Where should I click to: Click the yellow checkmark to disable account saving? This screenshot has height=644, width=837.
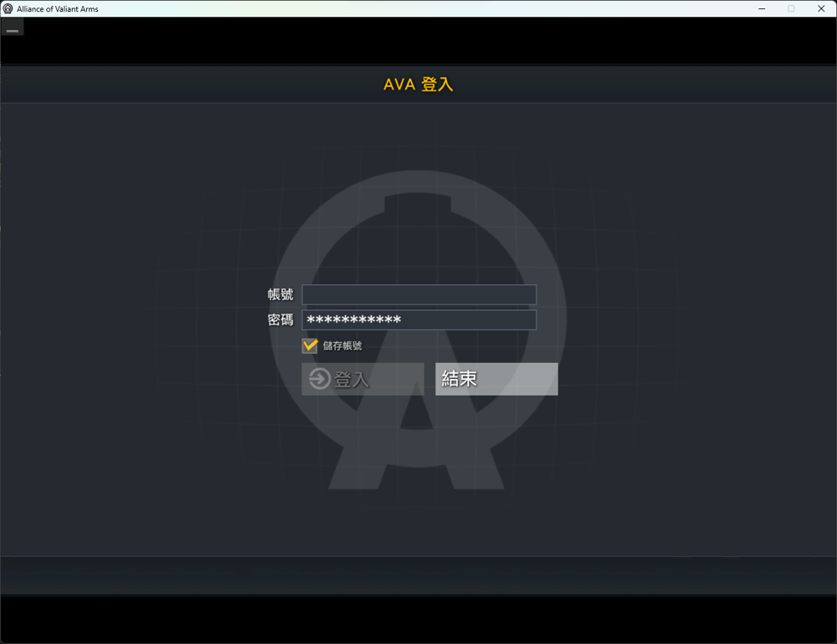click(310, 345)
